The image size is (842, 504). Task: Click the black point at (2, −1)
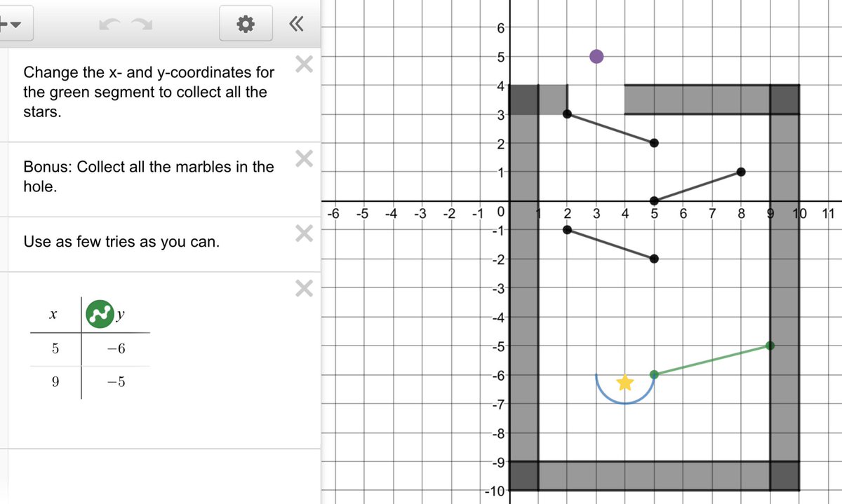click(x=567, y=230)
